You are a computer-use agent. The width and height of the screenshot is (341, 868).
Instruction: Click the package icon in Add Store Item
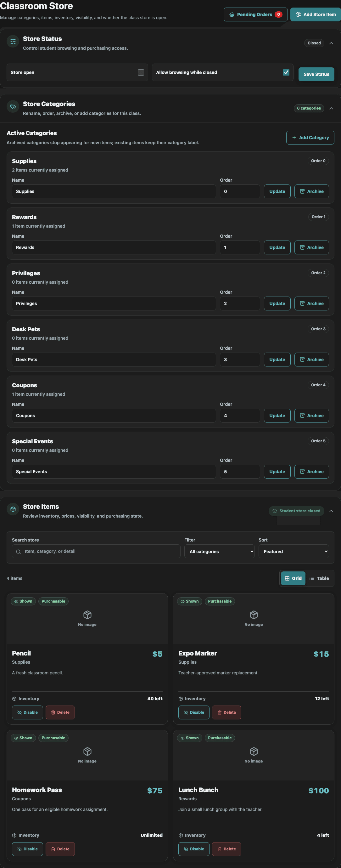[x=298, y=14]
